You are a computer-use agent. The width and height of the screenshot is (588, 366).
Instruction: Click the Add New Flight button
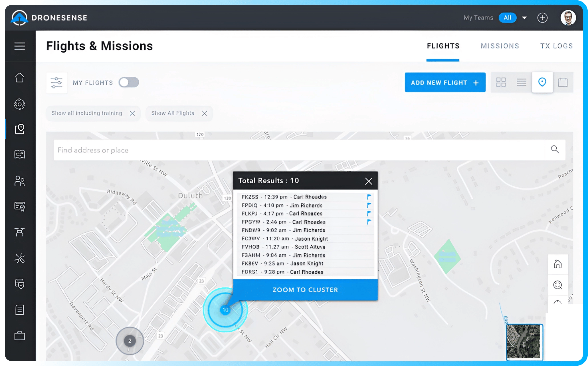[x=445, y=83]
